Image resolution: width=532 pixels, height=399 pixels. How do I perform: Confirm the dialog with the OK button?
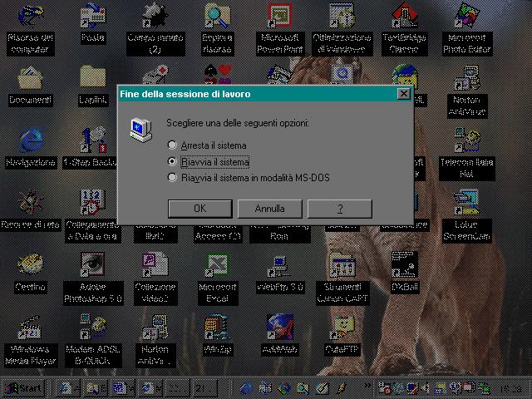coord(199,209)
